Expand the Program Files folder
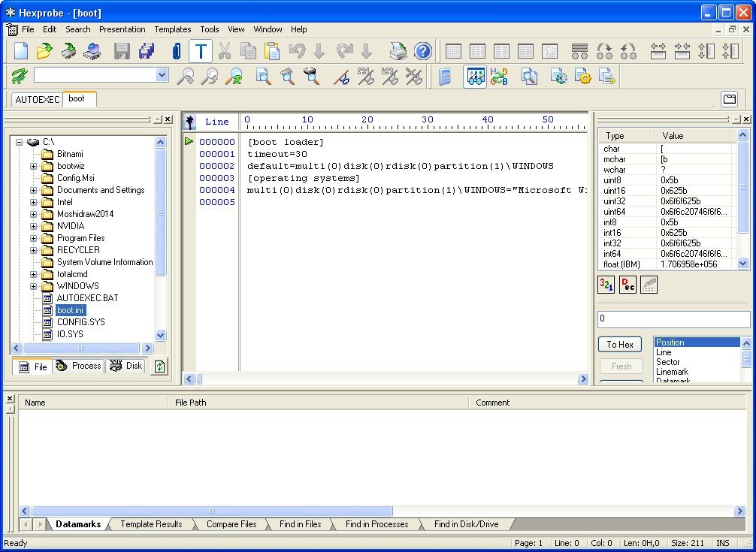The image size is (756, 552). coord(33,238)
